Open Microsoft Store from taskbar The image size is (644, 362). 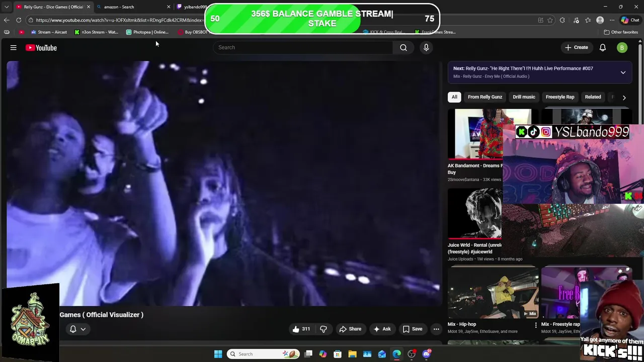[338, 354]
